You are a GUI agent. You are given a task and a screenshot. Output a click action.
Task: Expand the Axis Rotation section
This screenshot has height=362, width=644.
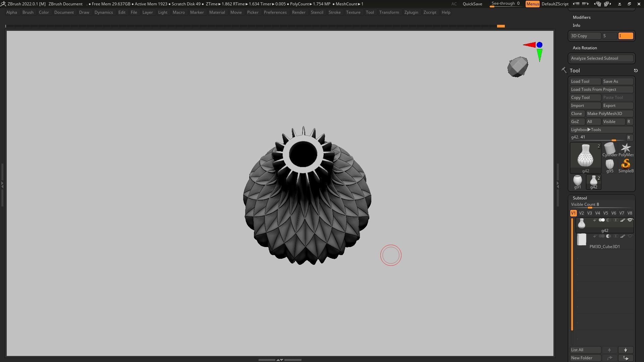point(585,48)
